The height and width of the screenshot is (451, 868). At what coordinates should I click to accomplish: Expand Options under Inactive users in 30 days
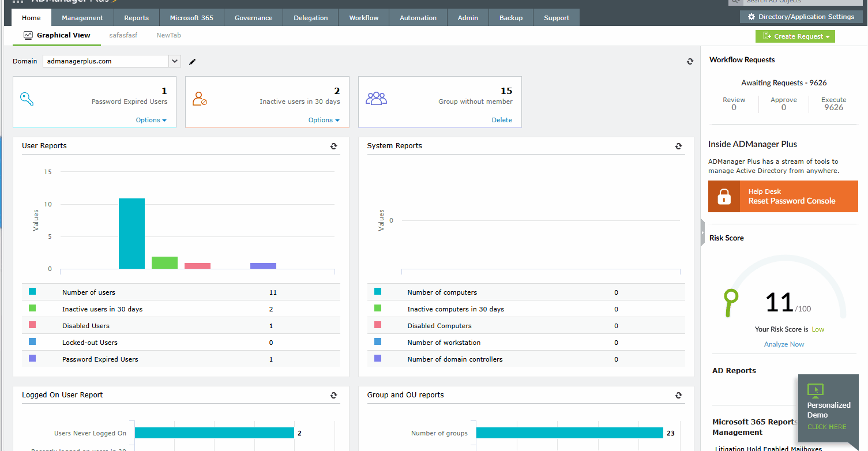tap(324, 120)
